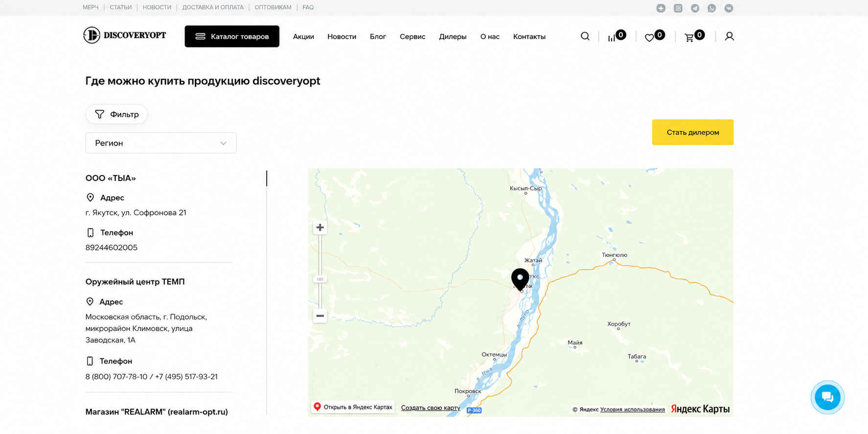Open the VK social icon
Screen dimensions: 868x434
729,8
